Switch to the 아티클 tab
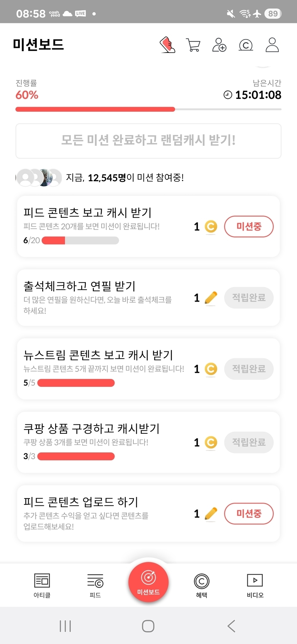297x644 pixels. pos(42,585)
